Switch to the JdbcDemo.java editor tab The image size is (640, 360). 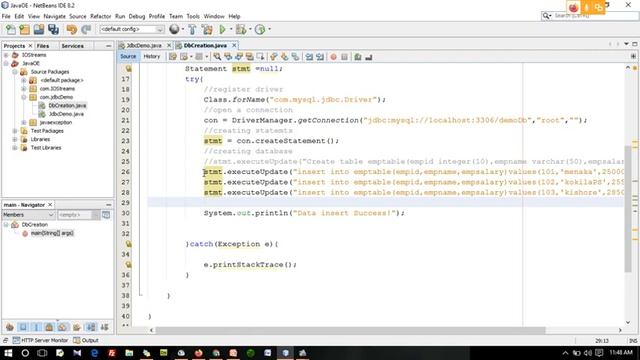(144, 45)
